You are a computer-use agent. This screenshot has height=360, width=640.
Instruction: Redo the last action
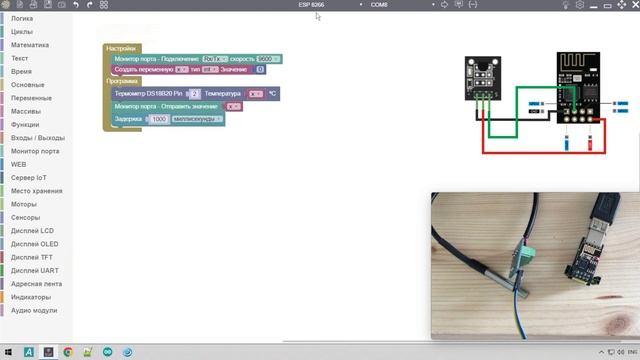[90, 4]
